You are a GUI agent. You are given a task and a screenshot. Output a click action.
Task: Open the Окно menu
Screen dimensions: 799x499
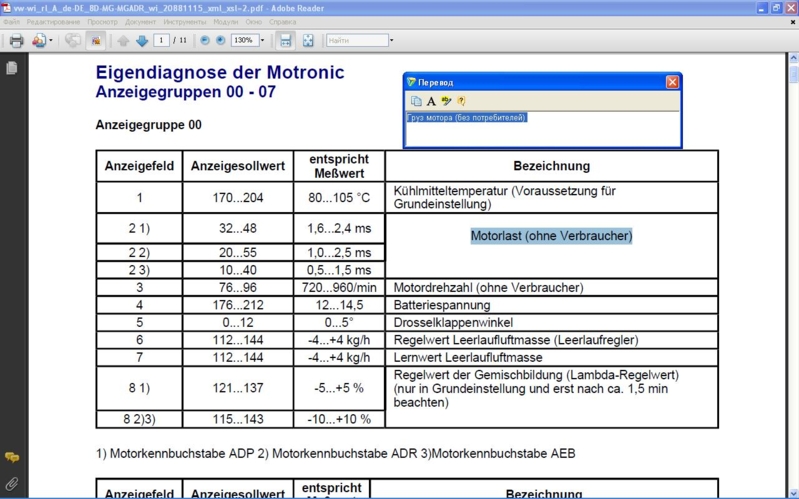[253, 22]
